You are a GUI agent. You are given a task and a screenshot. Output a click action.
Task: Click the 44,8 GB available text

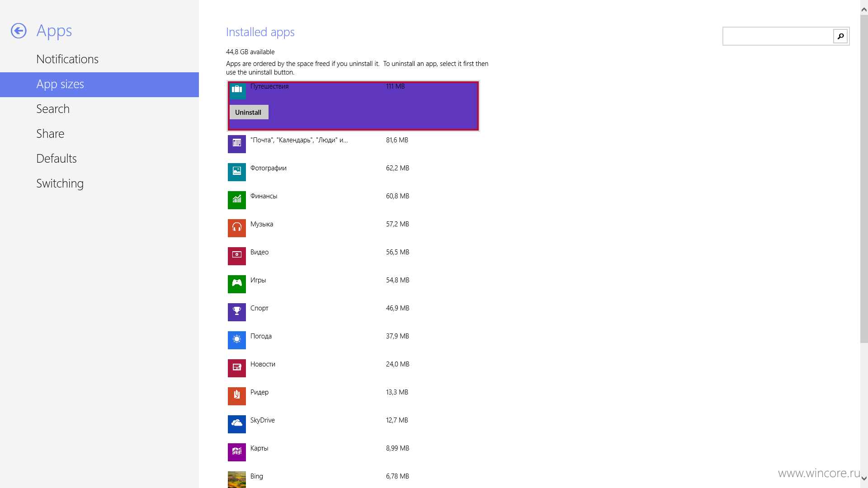point(250,52)
